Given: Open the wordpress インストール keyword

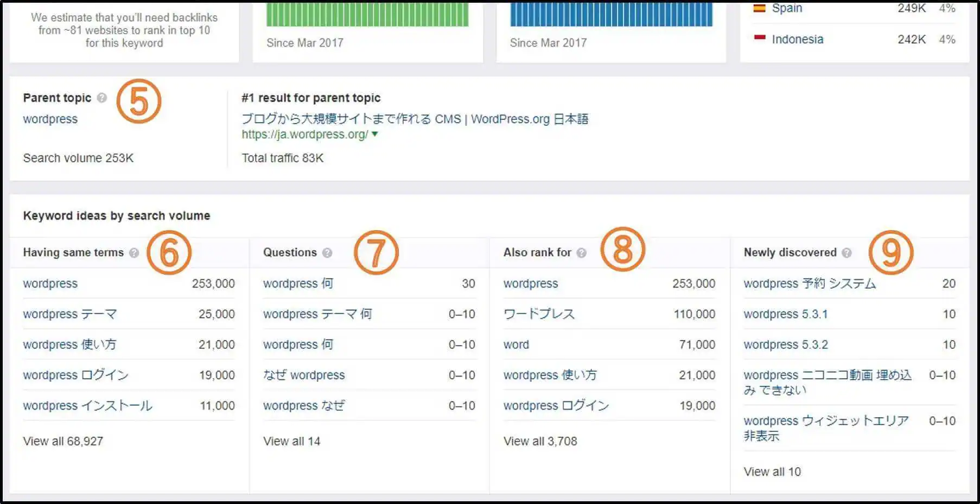Looking at the screenshot, I should click(87, 406).
